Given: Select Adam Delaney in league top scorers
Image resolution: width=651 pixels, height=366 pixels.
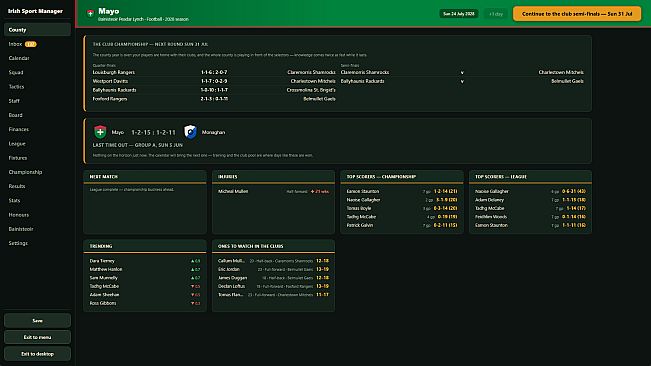Looking at the screenshot, I should [x=489, y=200].
